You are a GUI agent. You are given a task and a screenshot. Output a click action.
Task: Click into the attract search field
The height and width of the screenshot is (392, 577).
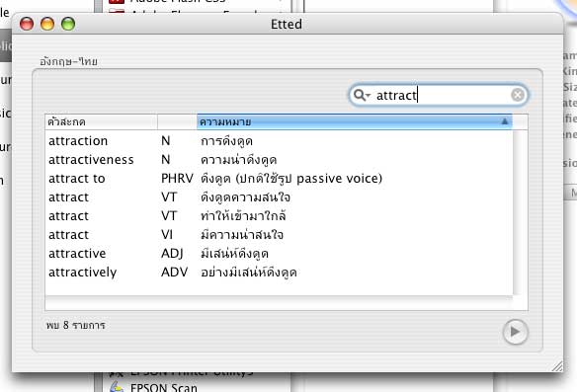(438, 95)
